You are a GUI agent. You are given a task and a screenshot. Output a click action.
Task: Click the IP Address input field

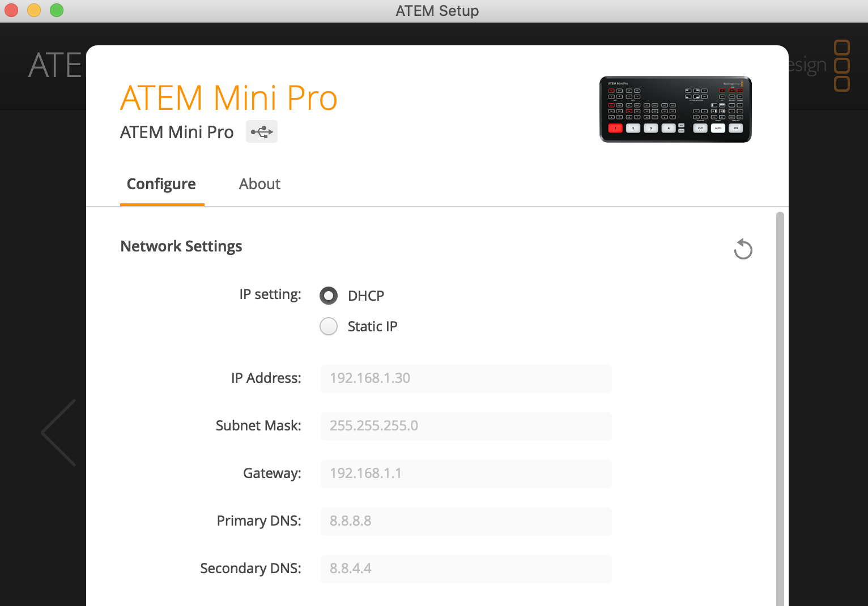point(466,378)
